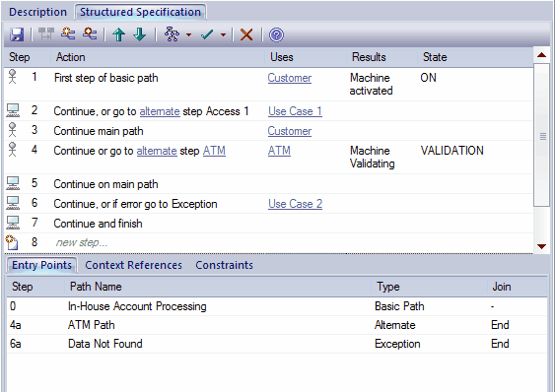Viewport: 556px width, 392px height.
Task: Select the 'ATM Path' entry row
Action: click(x=277, y=325)
